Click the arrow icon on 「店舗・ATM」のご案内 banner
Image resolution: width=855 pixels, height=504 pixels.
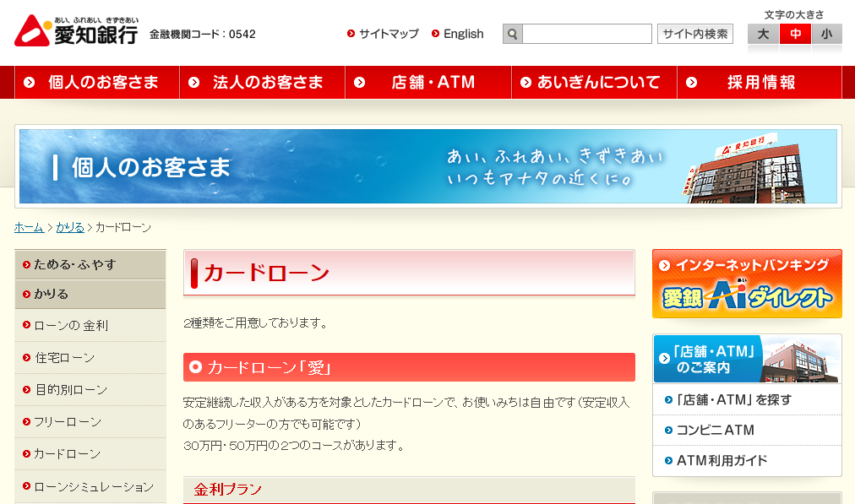click(664, 359)
